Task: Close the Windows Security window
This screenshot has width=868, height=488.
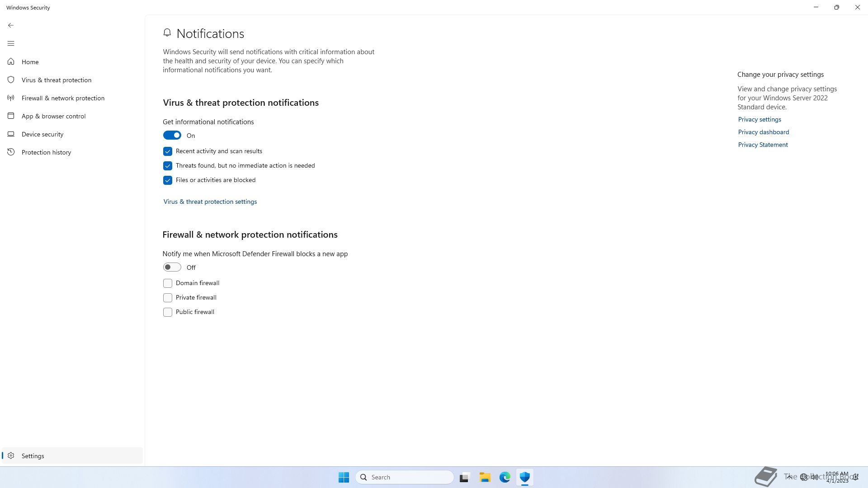Action: [858, 7]
